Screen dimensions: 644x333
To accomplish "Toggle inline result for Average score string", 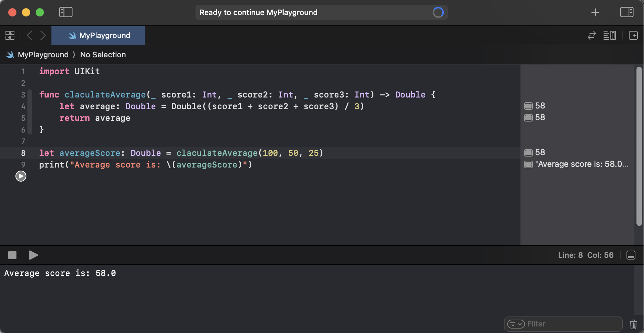I will tap(528, 164).
